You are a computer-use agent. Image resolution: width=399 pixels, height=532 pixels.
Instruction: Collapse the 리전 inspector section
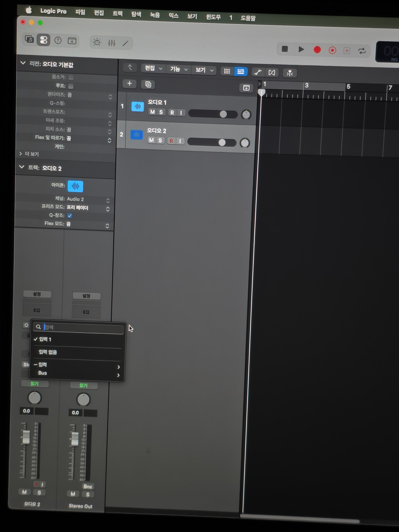23,63
